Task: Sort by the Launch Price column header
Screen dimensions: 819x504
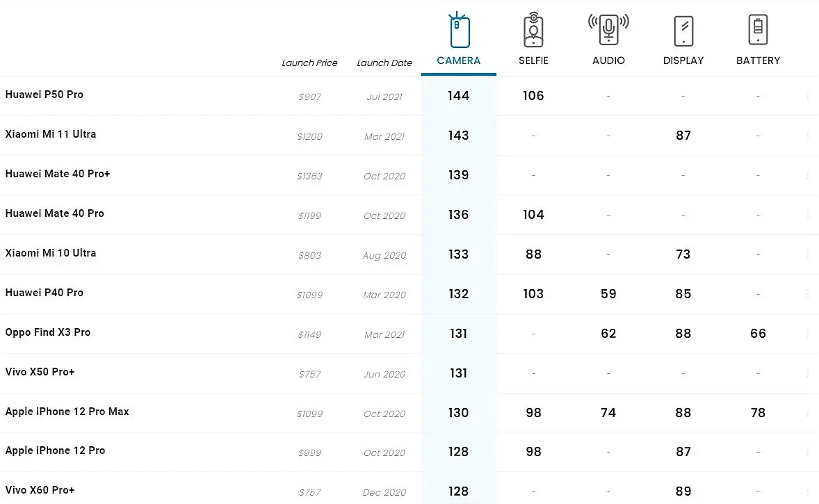Action: 309,63
